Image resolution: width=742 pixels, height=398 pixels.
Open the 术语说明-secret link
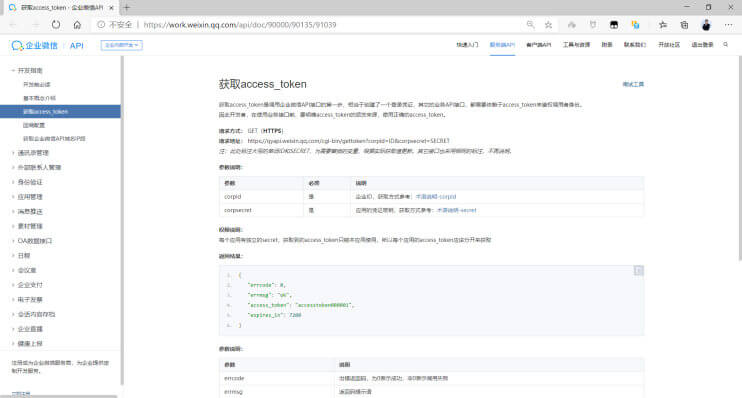click(457, 210)
